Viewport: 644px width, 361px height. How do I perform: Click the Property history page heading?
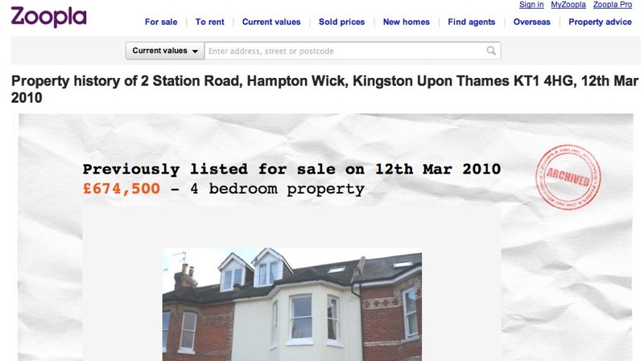point(325,89)
